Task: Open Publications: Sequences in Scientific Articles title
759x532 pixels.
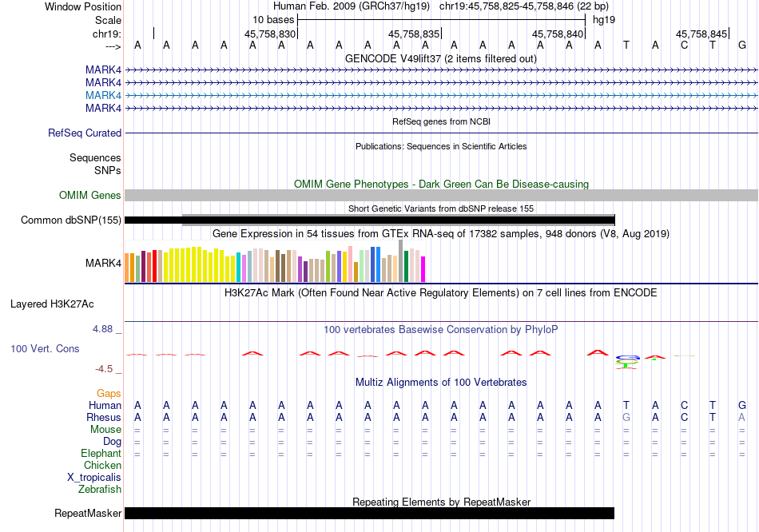Action: coord(441,146)
